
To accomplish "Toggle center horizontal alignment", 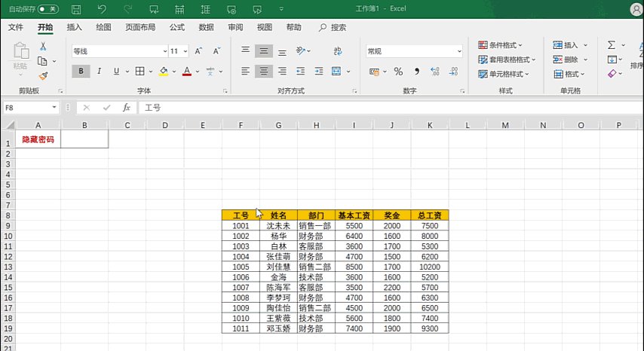I will point(264,72).
